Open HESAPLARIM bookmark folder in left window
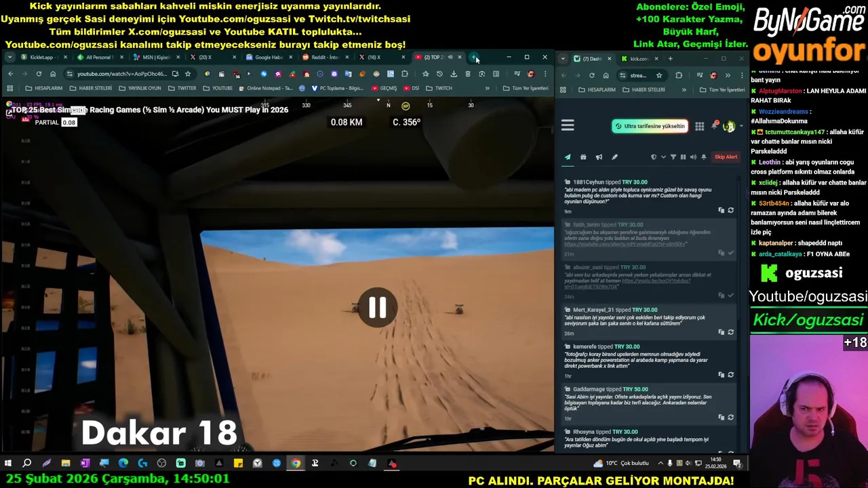Image resolution: width=868 pixels, height=488 pixels. click(44, 88)
